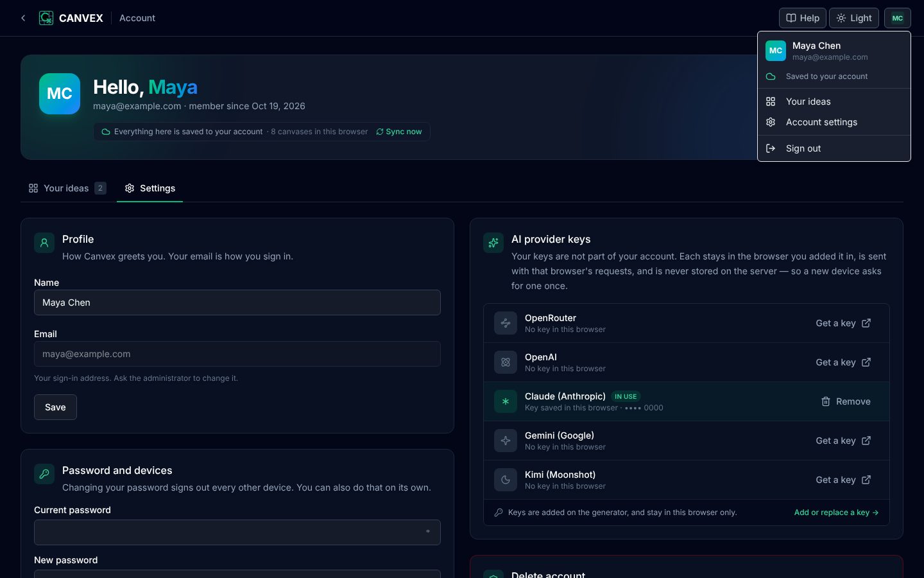The width and height of the screenshot is (924, 578).
Task: Show the current password via eye icon
Action: point(428,532)
